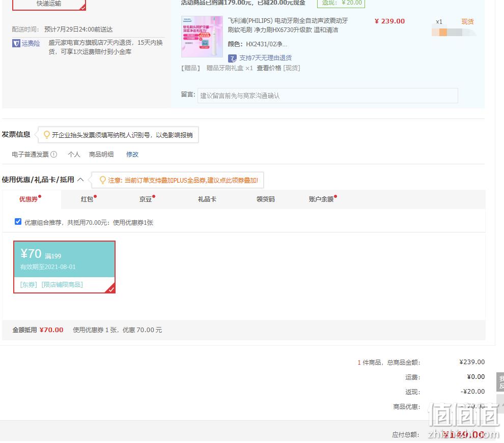
Task: Click the lightbulb icon in the invoice tip
Action: (47, 135)
